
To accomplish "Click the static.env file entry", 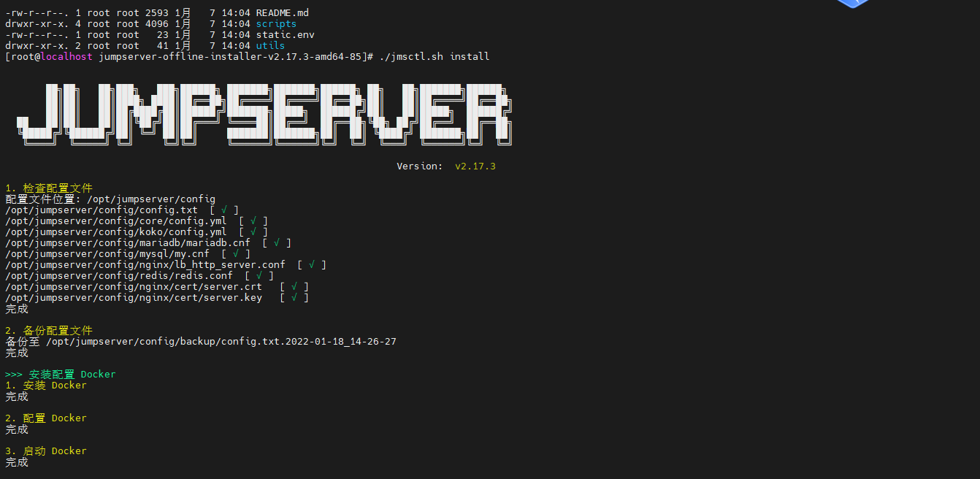I will tap(286, 34).
